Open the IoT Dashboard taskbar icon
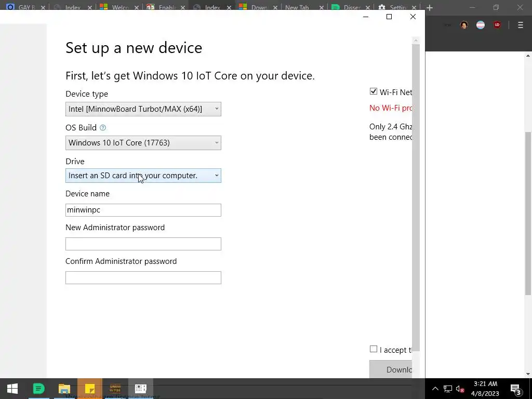Image resolution: width=532 pixels, height=399 pixels. coord(140,389)
